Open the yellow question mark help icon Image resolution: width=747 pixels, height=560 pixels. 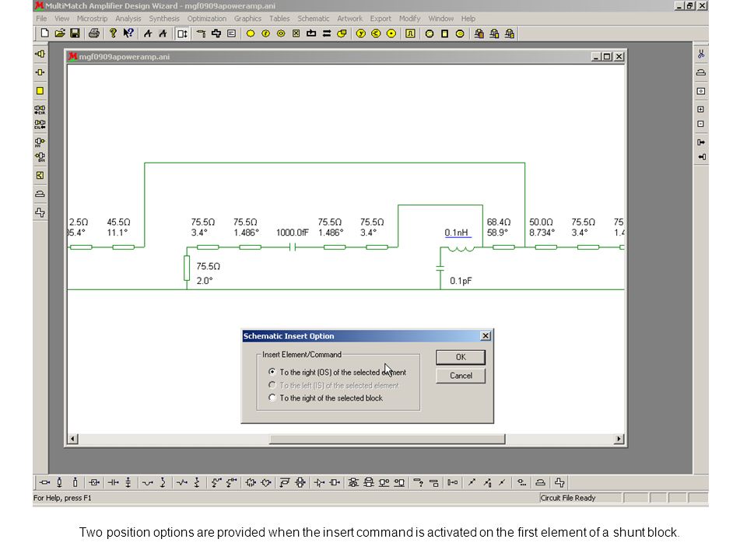tap(113, 33)
